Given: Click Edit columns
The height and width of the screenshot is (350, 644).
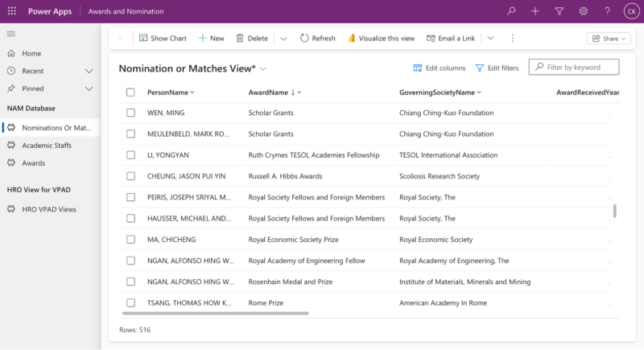Looking at the screenshot, I should pyautogui.click(x=440, y=68).
